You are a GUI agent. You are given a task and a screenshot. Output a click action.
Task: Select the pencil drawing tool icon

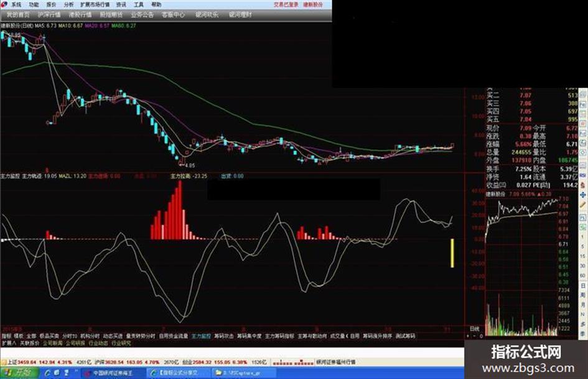(x=583, y=205)
